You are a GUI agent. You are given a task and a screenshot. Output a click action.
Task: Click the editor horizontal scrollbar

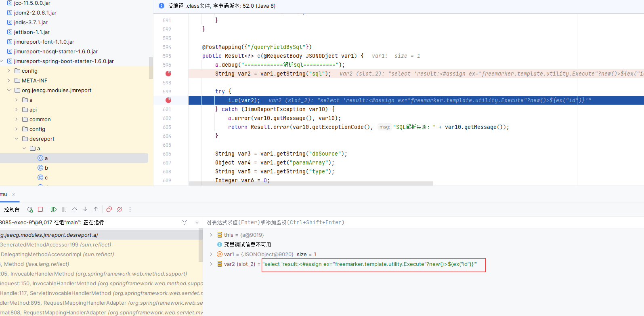(x=311, y=183)
